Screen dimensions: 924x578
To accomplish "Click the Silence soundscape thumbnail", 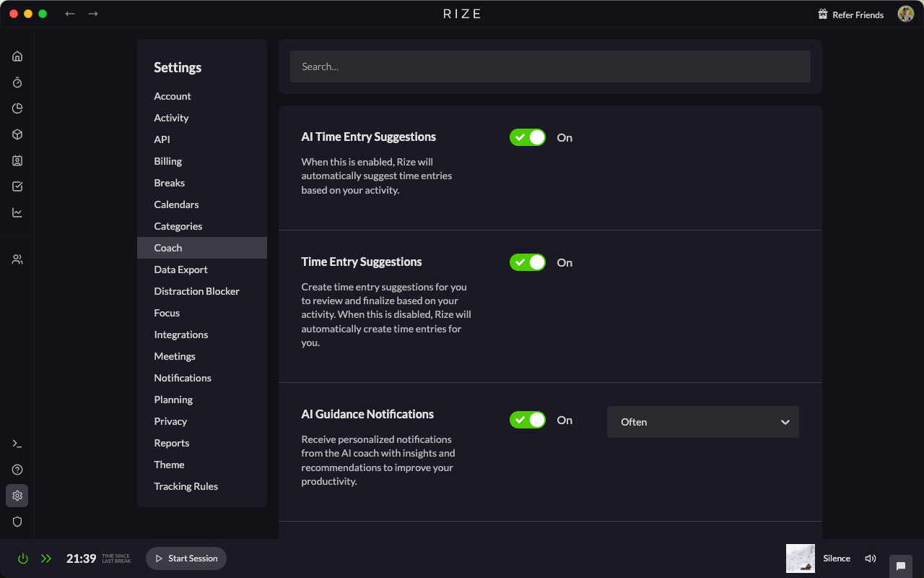I will (801, 558).
